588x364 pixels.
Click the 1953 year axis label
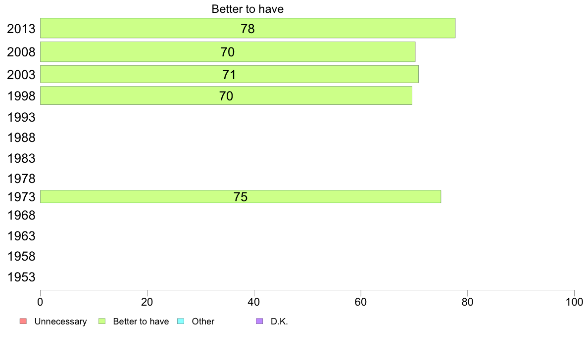pyautogui.click(x=21, y=277)
